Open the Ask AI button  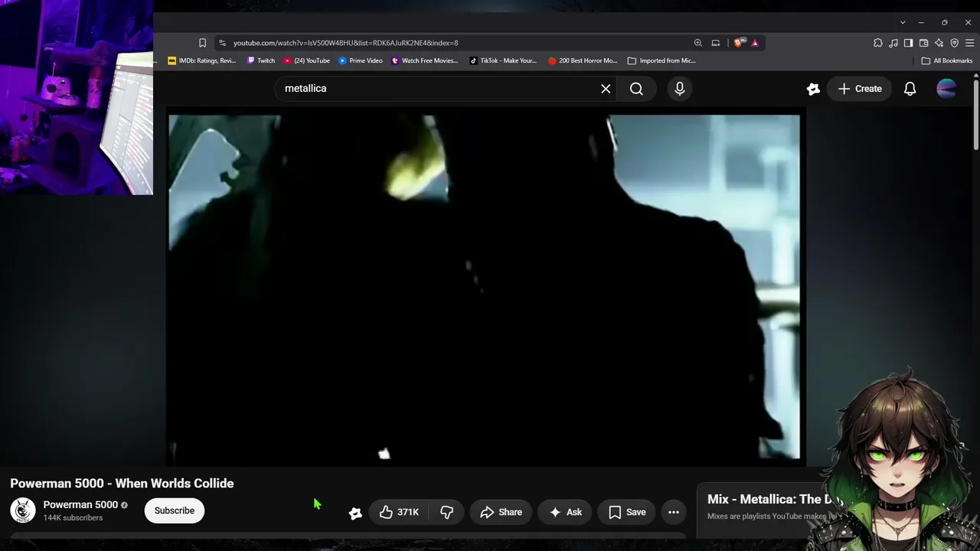point(565,512)
